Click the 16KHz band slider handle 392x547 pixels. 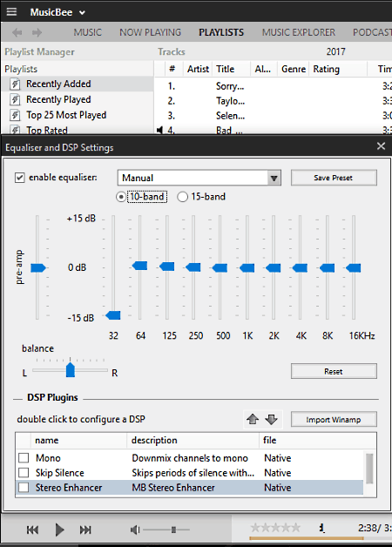pyautogui.click(x=354, y=268)
